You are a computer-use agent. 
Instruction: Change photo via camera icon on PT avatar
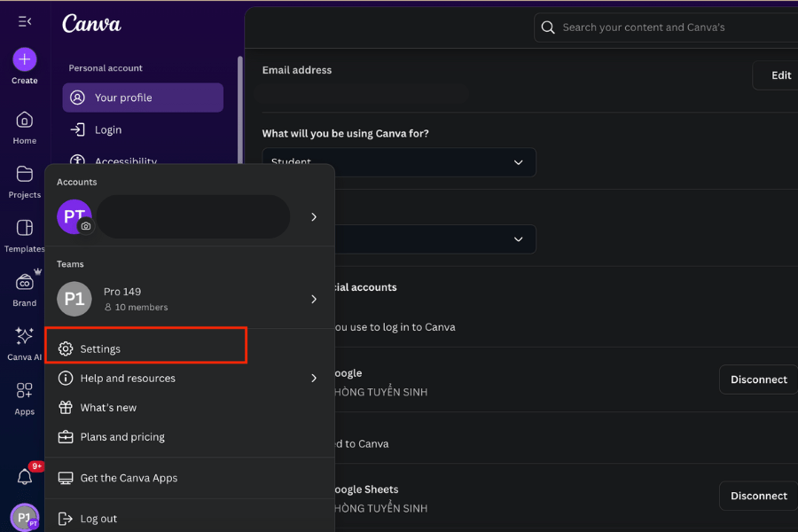tap(85, 226)
